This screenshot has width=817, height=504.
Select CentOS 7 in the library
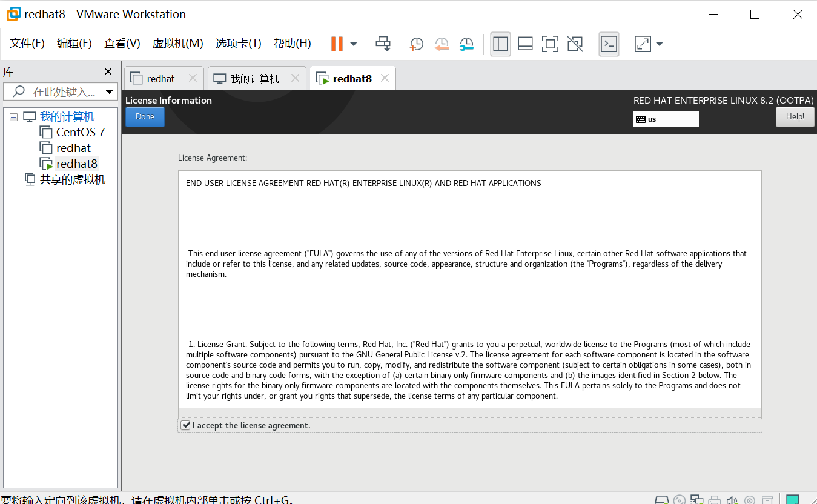click(x=81, y=132)
